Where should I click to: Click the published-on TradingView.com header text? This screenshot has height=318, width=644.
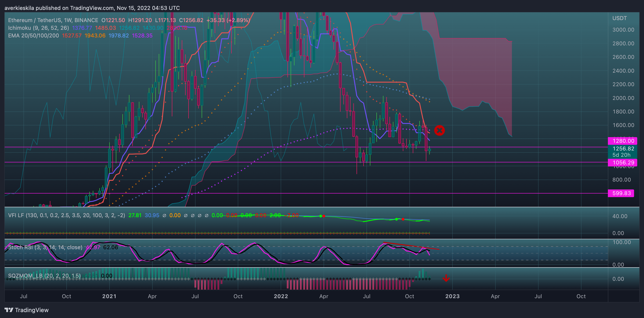[x=92, y=8]
